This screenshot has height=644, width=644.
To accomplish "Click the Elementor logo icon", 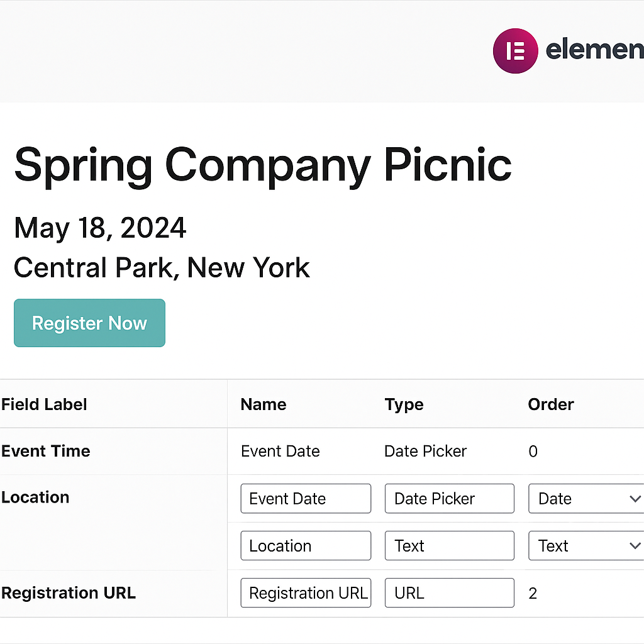I will click(x=515, y=50).
